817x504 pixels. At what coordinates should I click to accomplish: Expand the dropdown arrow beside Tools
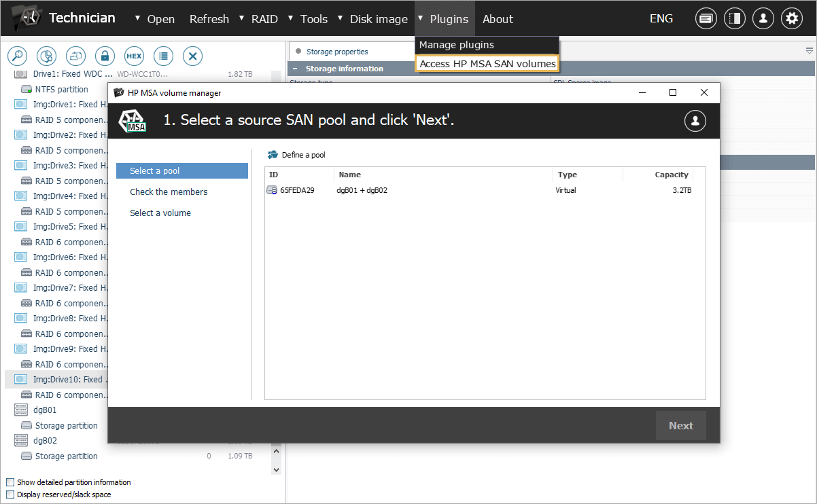290,18
